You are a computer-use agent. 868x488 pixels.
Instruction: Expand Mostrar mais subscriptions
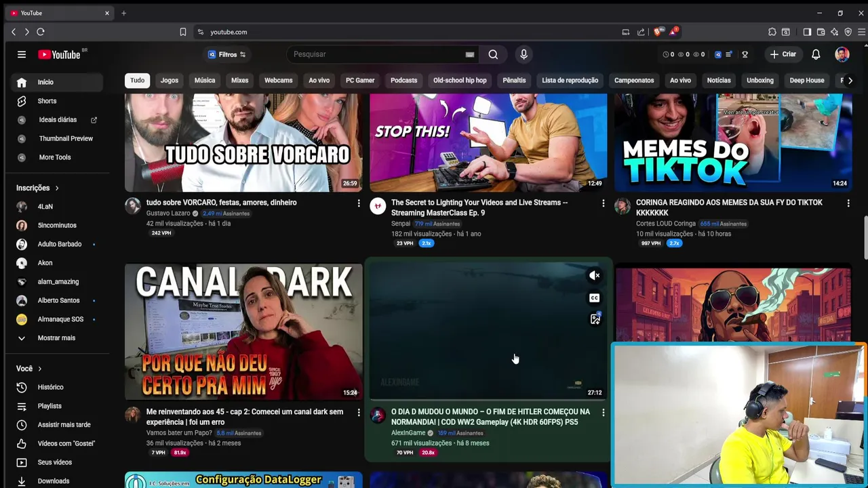point(56,338)
